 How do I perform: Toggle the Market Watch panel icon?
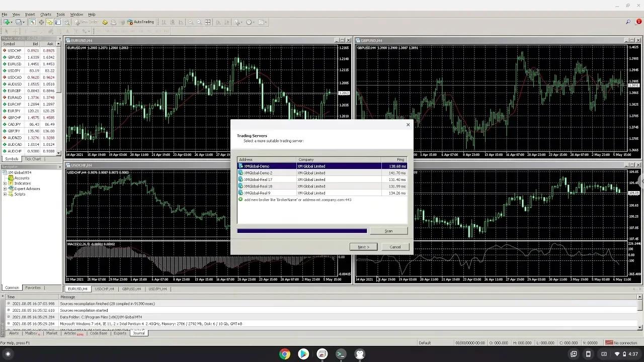coord(32,22)
